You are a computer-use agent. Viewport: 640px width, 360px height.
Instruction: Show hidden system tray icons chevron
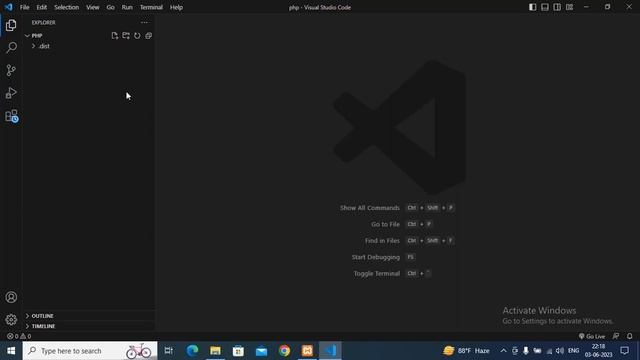(503, 351)
